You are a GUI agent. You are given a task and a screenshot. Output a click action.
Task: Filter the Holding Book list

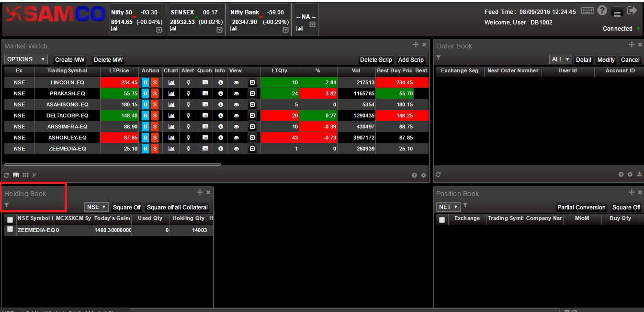pos(7,205)
